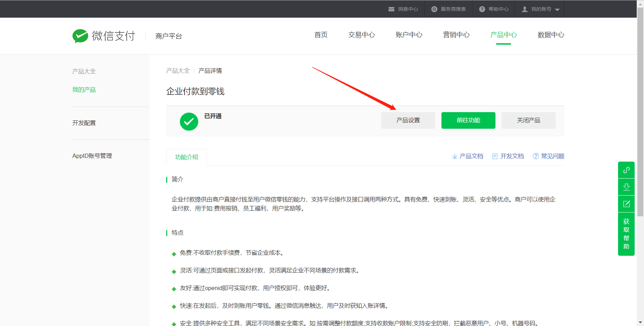
Task: Click the message center envelope icon
Action: point(391,9)
